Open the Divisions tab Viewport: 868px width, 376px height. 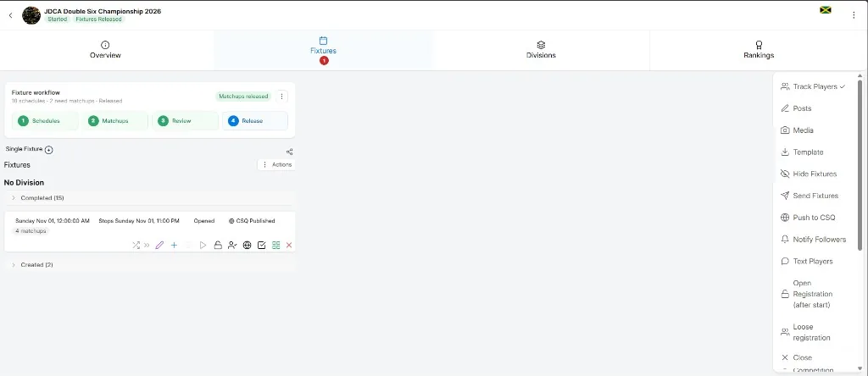[x=541, y=50]
